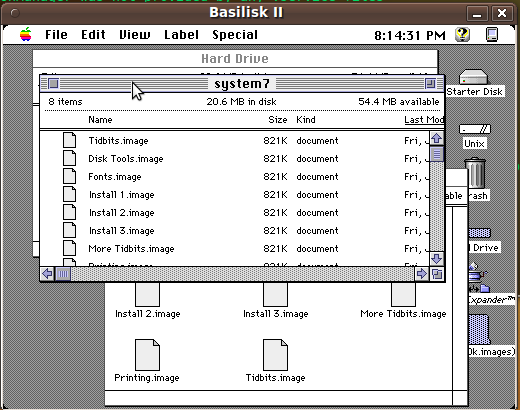The height and width of the screenshot is (410, 520).
Task: Select the Tidbits.image icon in back window
Action: tap(275, 355)
